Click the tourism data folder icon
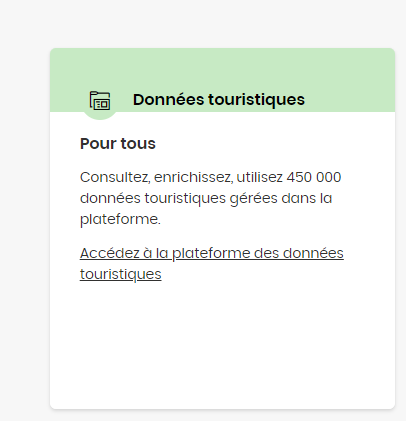Screen dimensions: 406x421 pos(100,101)
